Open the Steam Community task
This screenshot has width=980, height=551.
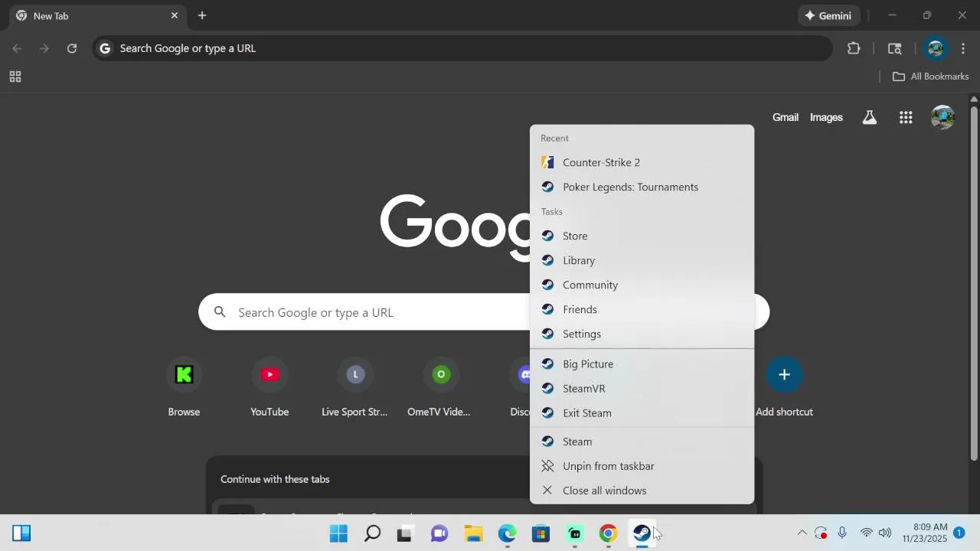(642, 285)
